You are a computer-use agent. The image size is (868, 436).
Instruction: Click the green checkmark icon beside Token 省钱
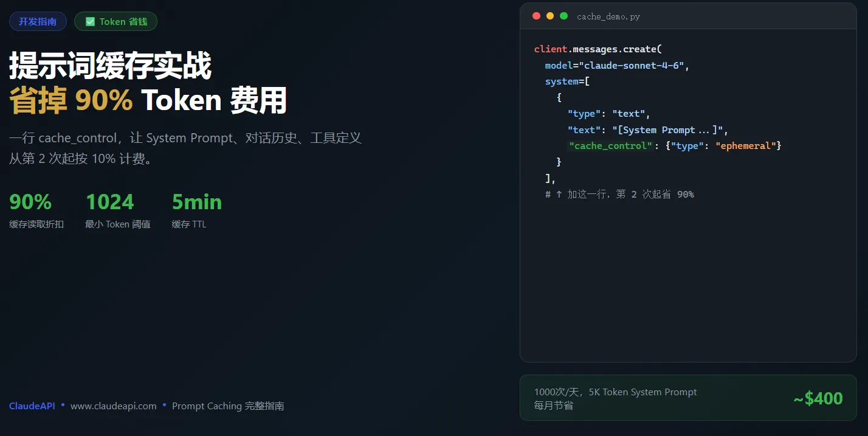90,22
